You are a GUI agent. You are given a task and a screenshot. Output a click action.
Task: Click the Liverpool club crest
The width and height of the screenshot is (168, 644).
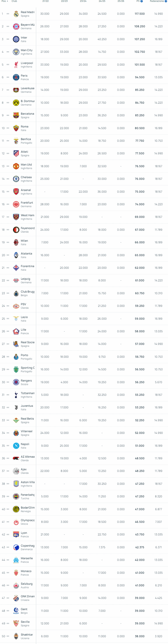point(16,65)
